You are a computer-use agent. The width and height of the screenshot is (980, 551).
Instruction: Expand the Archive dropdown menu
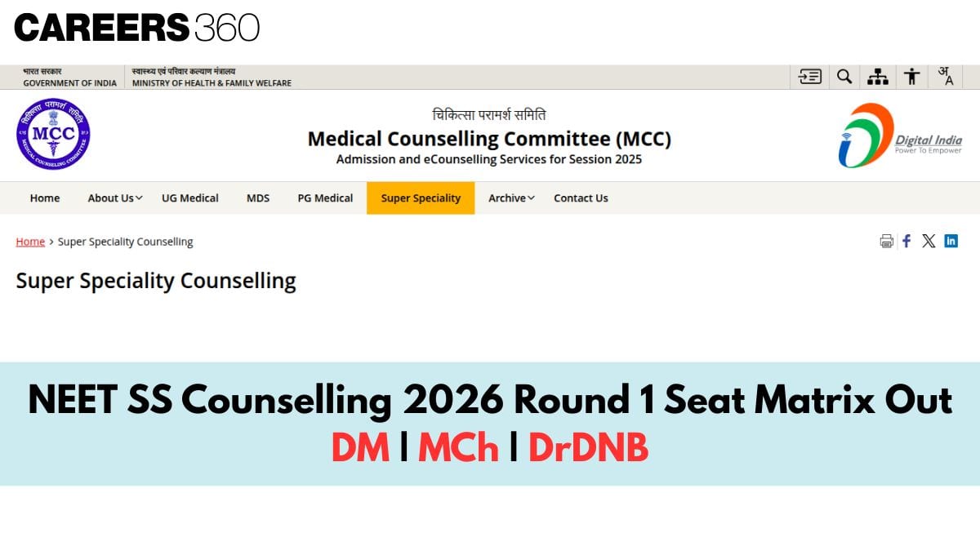click(x=511, y=198)
